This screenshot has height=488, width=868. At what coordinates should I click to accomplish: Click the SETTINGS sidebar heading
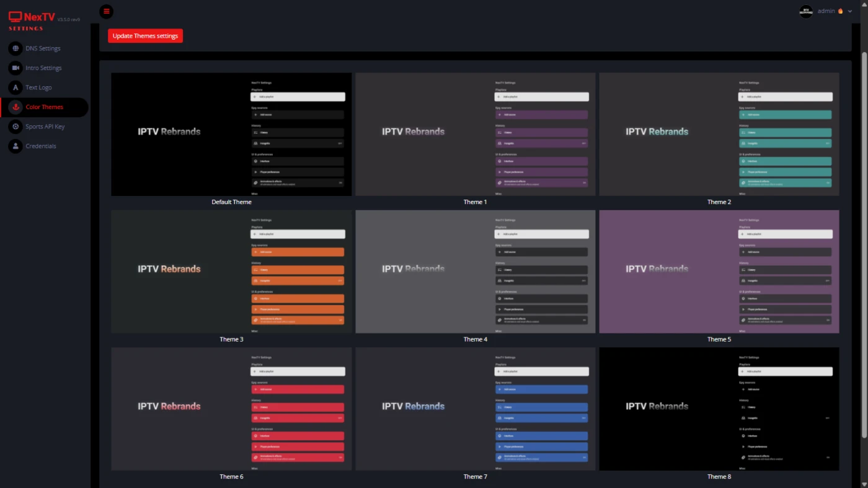[26, 29]
